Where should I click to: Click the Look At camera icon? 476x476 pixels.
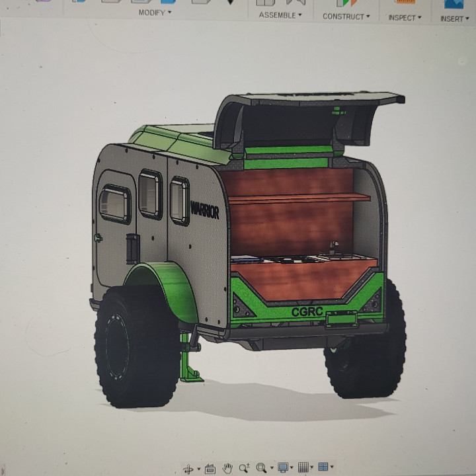(210, 469)
